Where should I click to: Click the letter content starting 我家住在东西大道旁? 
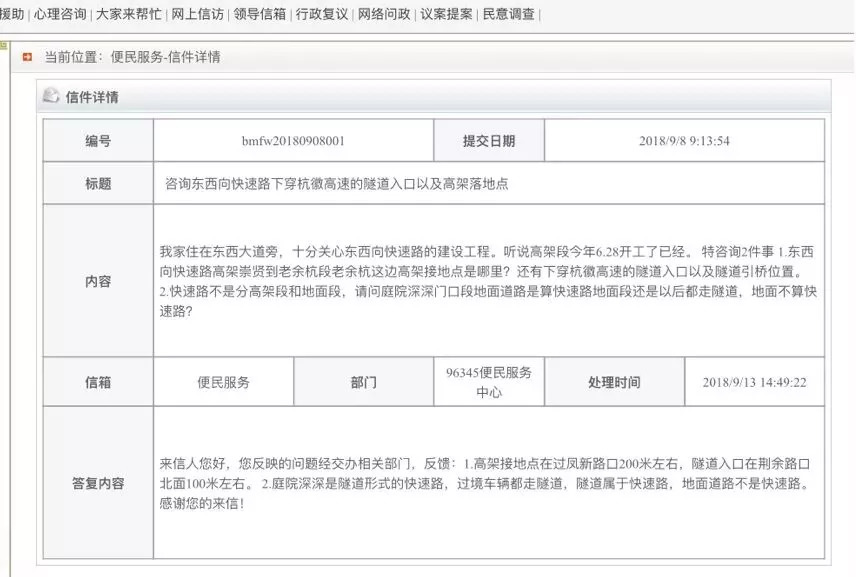[488, 281]
